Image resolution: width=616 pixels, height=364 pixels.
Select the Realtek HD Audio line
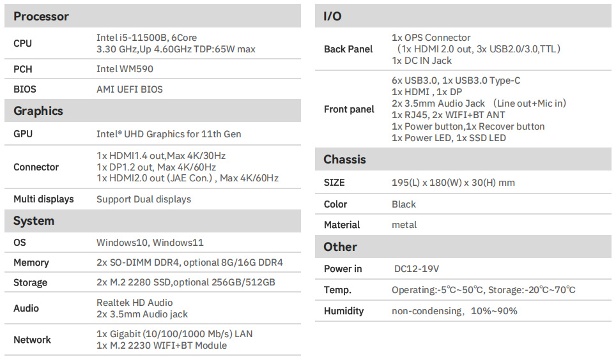click(134, 303)
